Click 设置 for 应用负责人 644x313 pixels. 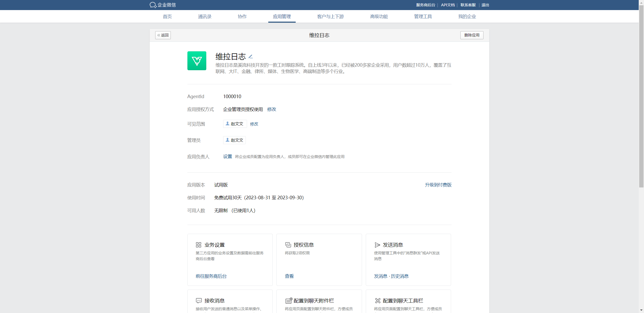coord(228,156)
